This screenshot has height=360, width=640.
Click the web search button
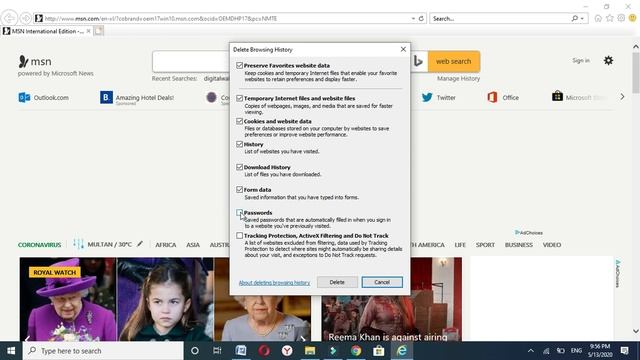pyautogui.click(x=453, y=61)
